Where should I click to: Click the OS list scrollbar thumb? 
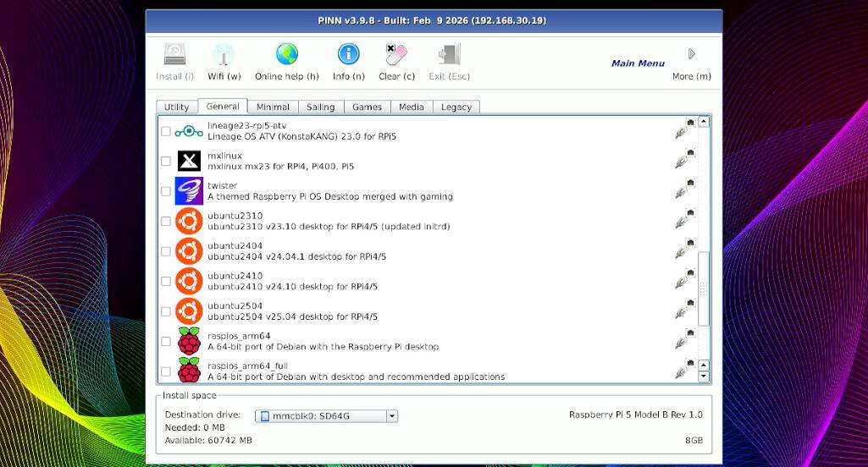(x=704, y=288)
